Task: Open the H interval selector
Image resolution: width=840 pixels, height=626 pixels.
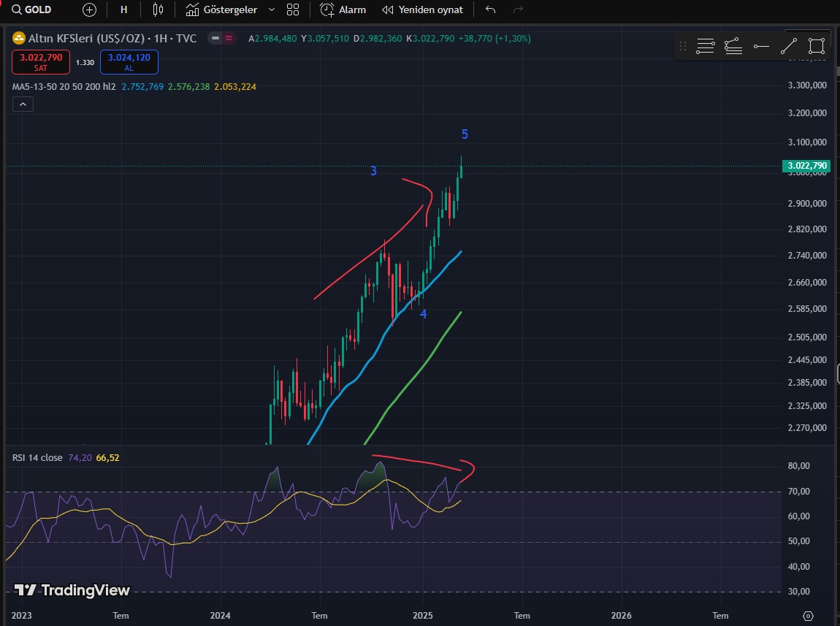Action: [123, 9]
